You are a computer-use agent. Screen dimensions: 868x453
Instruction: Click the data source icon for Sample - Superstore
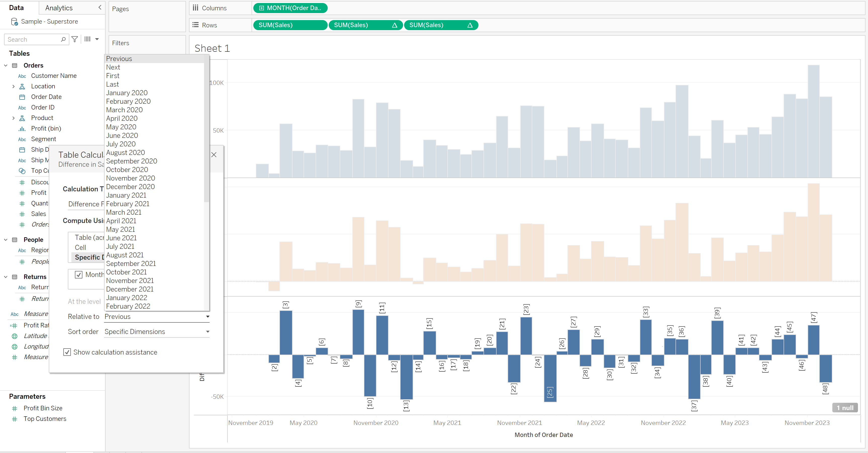pos(14,22)
